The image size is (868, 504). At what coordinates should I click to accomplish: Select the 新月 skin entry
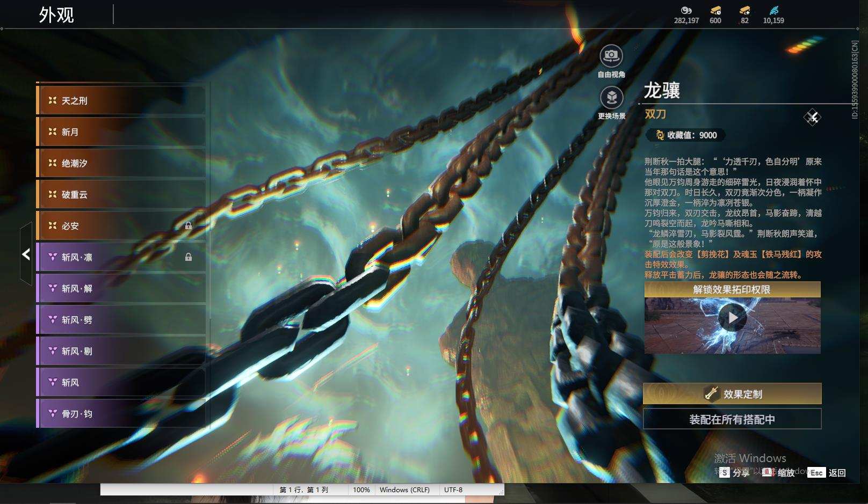(121, 132)
